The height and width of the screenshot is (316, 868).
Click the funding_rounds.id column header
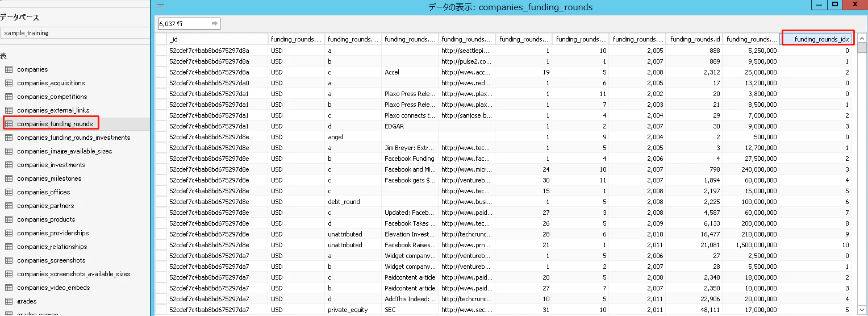[x=694, y=39]
